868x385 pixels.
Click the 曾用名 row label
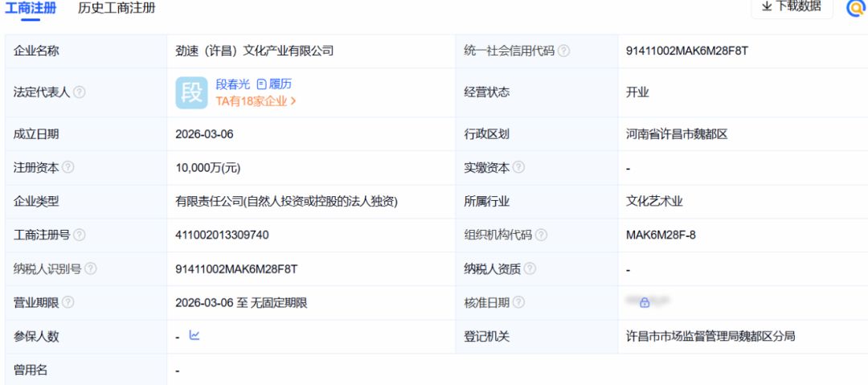tap(31, 370)
